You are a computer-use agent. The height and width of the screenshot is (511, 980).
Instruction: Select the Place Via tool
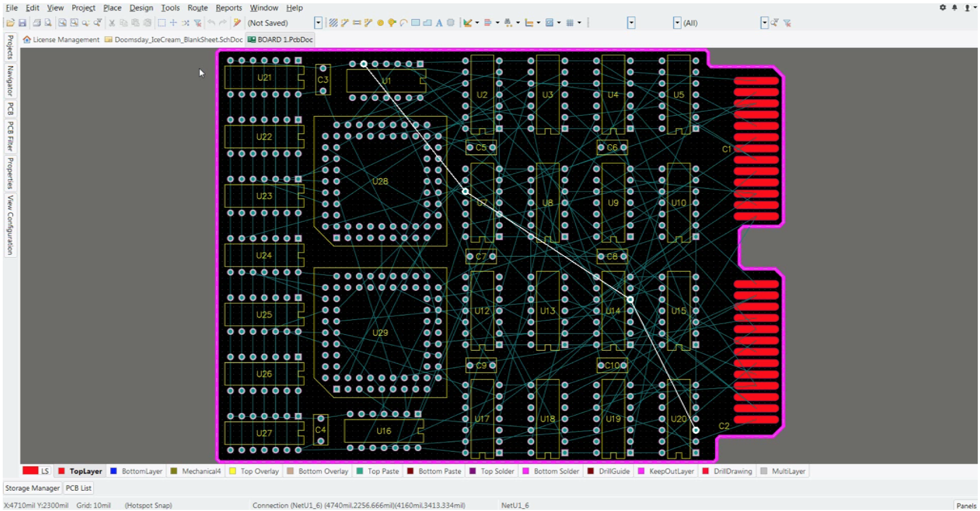pos(392,23)
